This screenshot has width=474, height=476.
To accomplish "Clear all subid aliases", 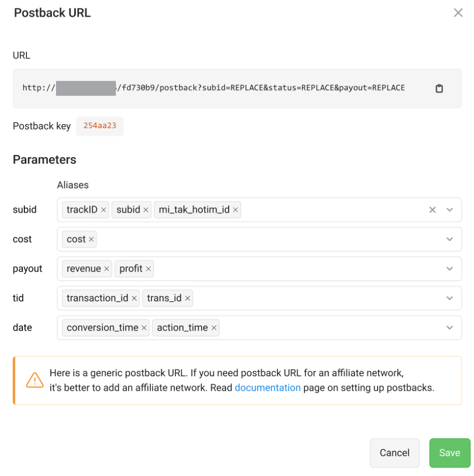I will click(x=433, y=210).
